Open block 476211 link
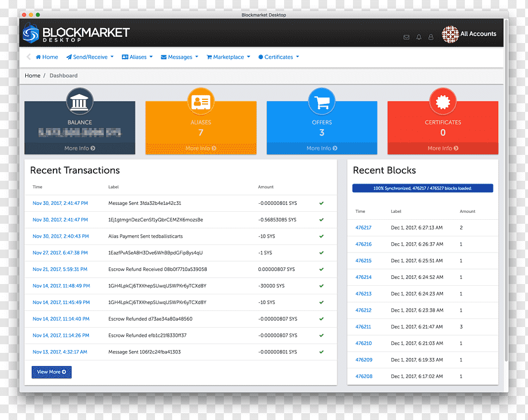528x420 pixels. (363, 327)
